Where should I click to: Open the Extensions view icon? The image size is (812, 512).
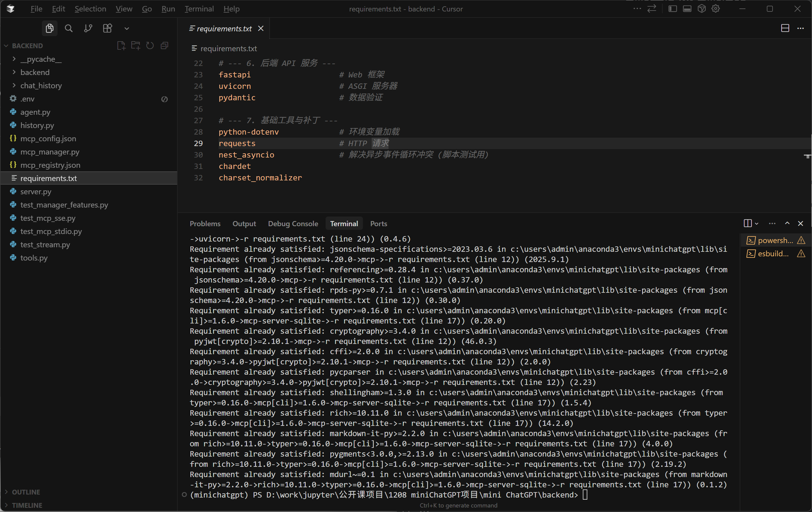[x=107, y=28]
